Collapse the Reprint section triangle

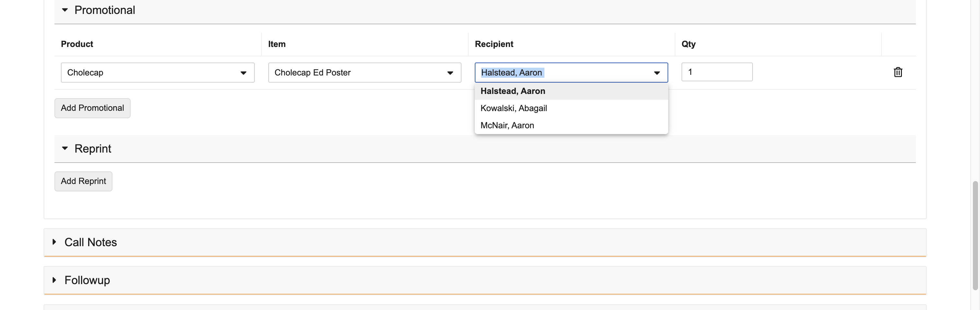pyautogui.click(x=65, y=148)
